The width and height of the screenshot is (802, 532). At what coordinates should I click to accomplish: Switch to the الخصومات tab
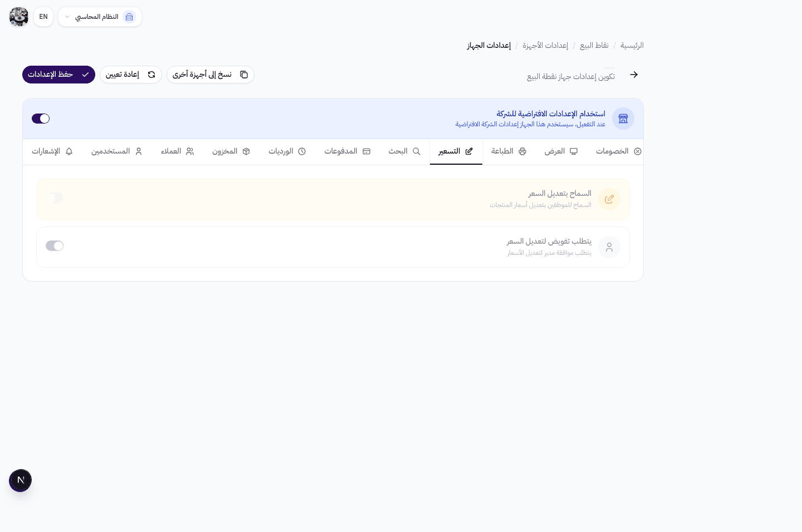(x=613, y=151)
